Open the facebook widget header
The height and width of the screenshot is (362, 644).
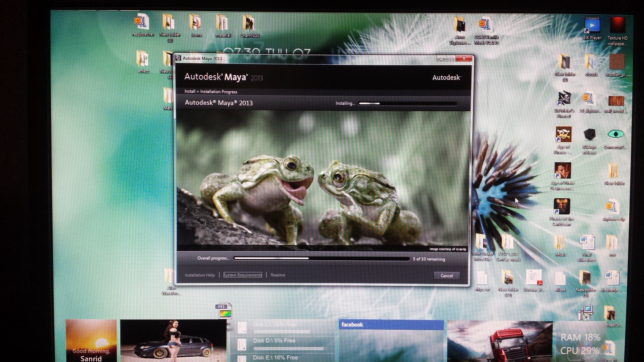click(x=391, y=325)
